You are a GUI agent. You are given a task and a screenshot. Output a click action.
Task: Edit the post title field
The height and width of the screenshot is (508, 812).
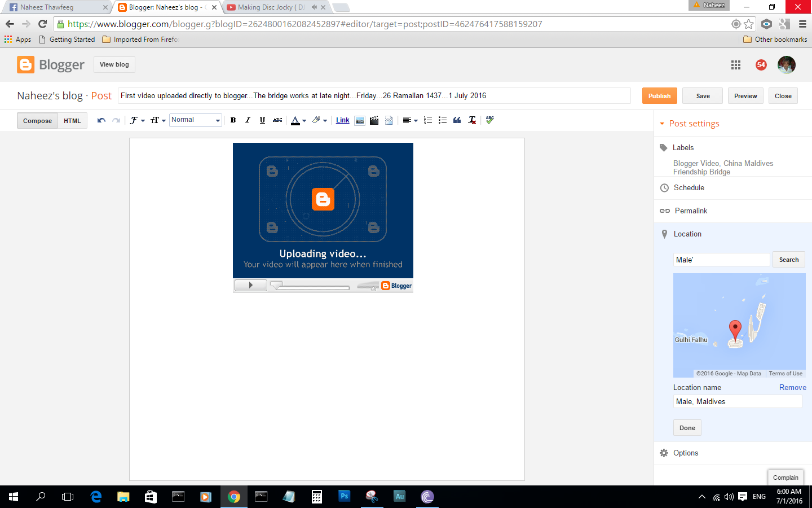(x=374, y=96)
